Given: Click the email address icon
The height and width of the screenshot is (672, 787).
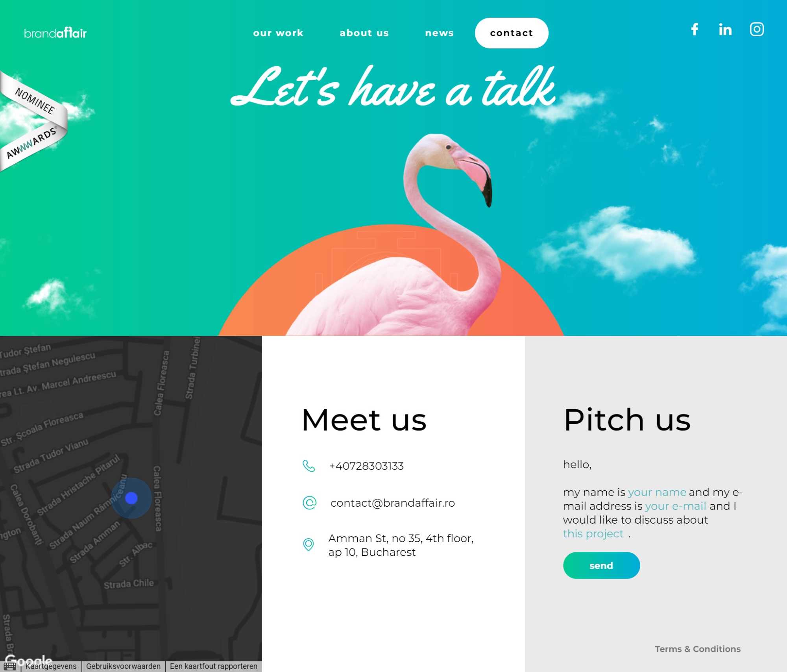Looking at the screenshot, I should click(309, 503).
